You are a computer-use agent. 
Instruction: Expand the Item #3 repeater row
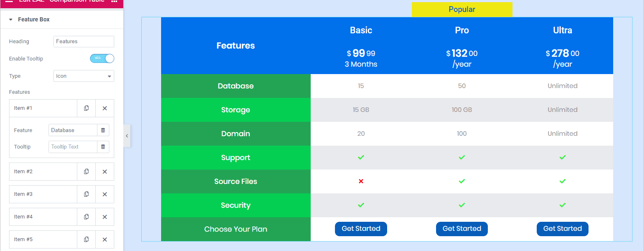[x=43, y=194]
